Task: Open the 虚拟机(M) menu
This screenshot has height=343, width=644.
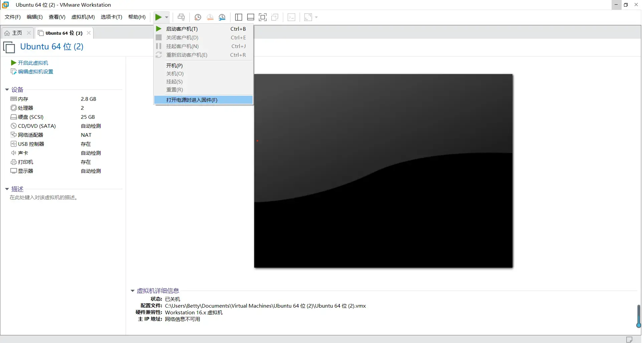Action: pos(83,17)
